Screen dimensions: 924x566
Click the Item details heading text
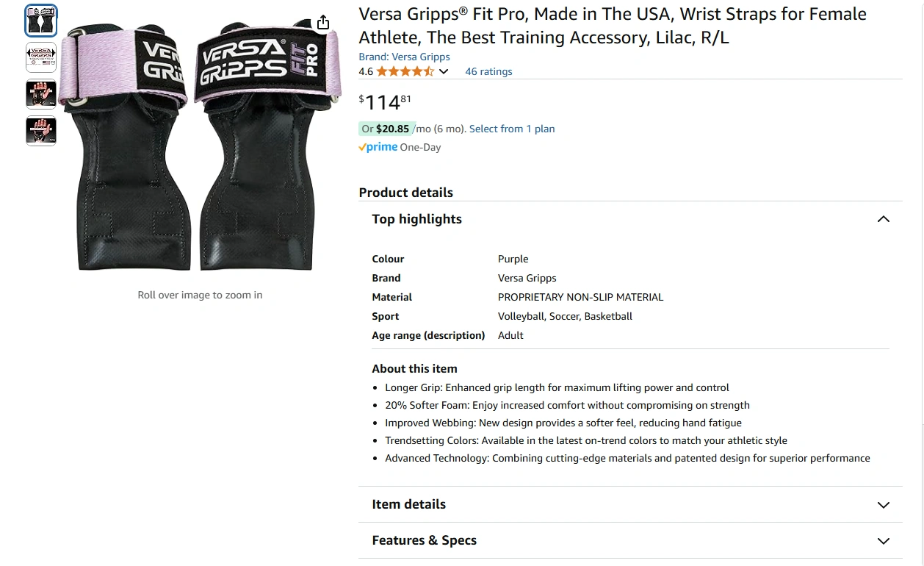[x=408, y=504]
